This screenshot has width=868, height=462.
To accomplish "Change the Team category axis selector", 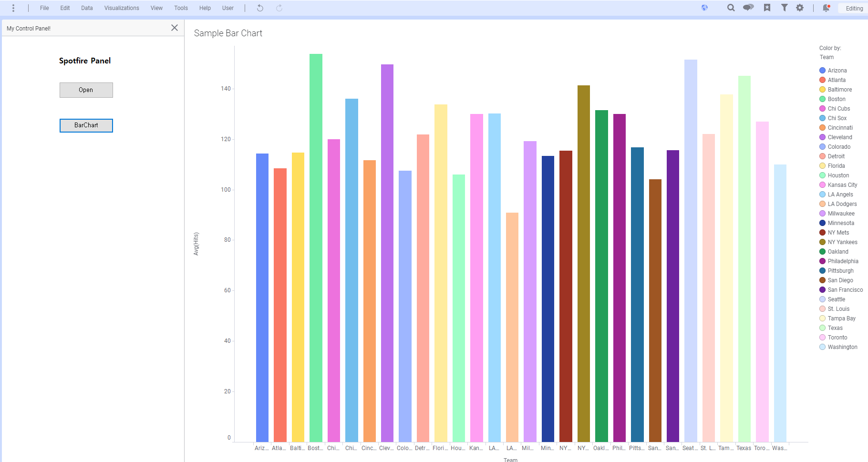I will tap(510, 459).
